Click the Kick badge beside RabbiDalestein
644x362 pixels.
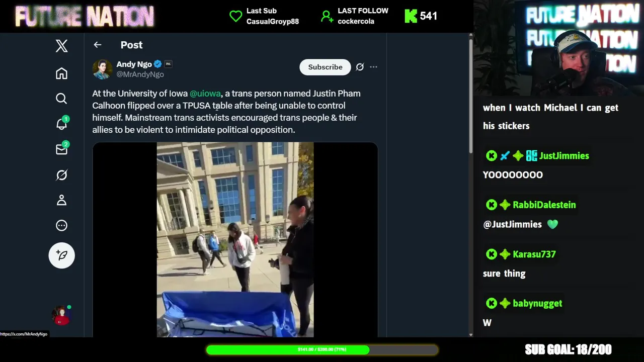coord(492,205)
